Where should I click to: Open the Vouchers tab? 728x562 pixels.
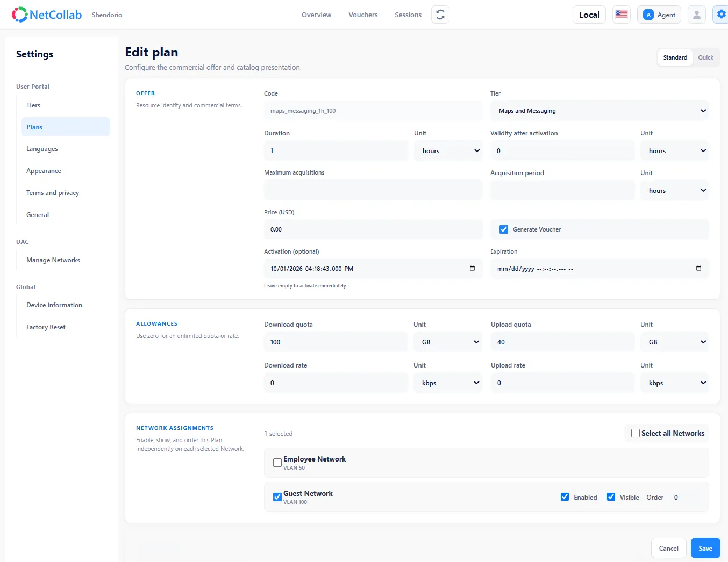pos(363,15)
